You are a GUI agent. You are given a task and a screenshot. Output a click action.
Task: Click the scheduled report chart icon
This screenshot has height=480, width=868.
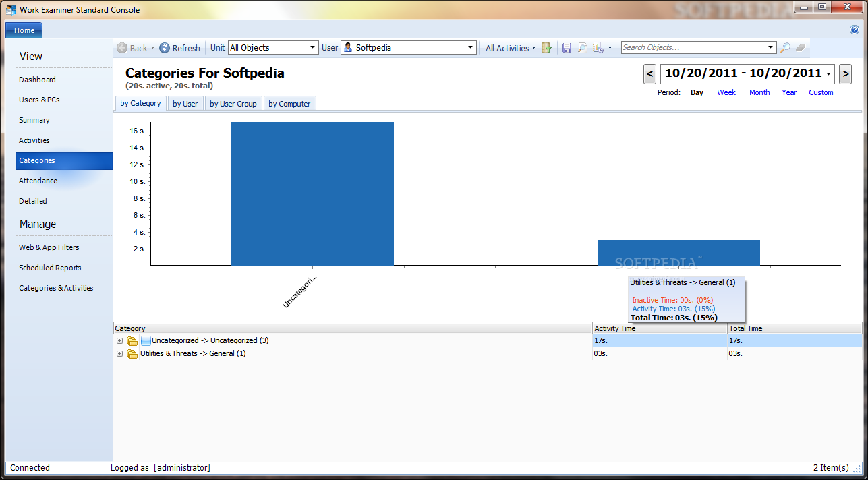coord(598,48)
